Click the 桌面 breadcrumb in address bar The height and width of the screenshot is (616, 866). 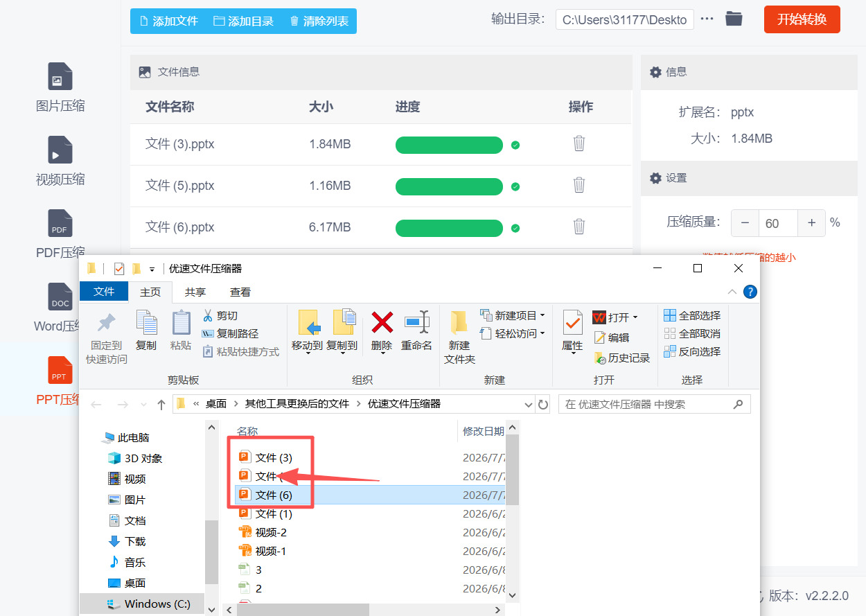216,404
